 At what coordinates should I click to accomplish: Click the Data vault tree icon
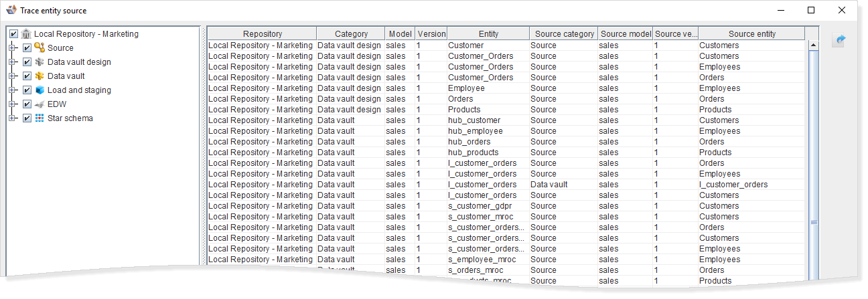point(40,76)
